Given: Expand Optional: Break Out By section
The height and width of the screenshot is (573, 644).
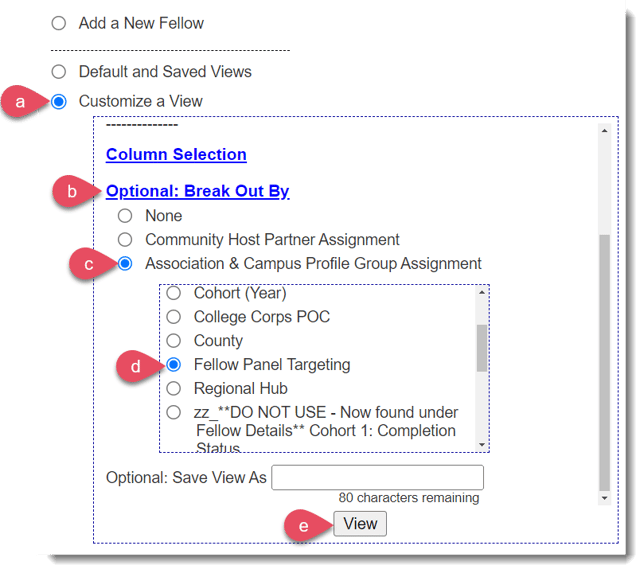Looking at the screenshot, I should [x=197, y=191].
